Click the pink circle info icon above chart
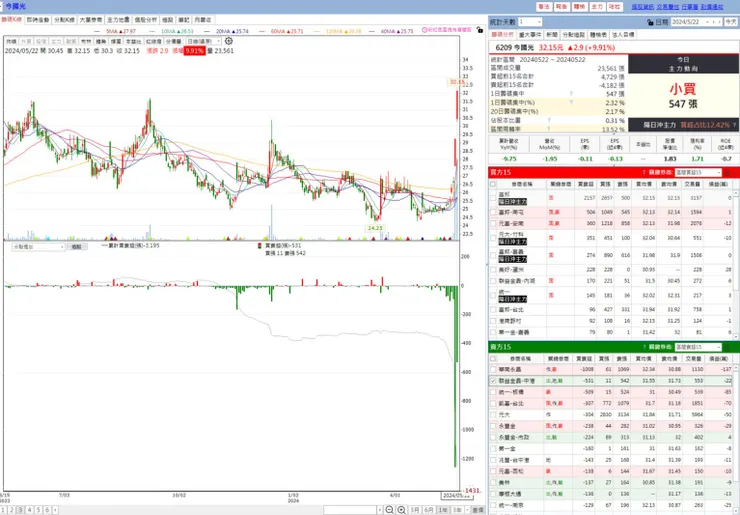This screenshot has width=740, height=515. (424, 30)
